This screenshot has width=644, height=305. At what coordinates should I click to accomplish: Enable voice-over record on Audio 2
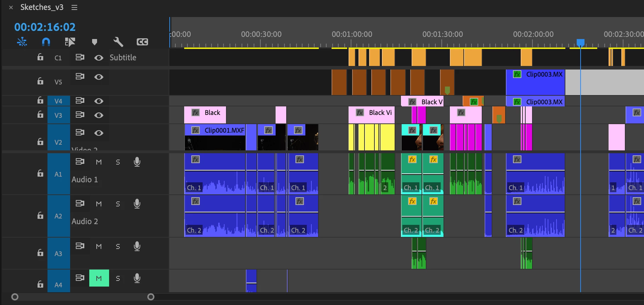point(137,204)
